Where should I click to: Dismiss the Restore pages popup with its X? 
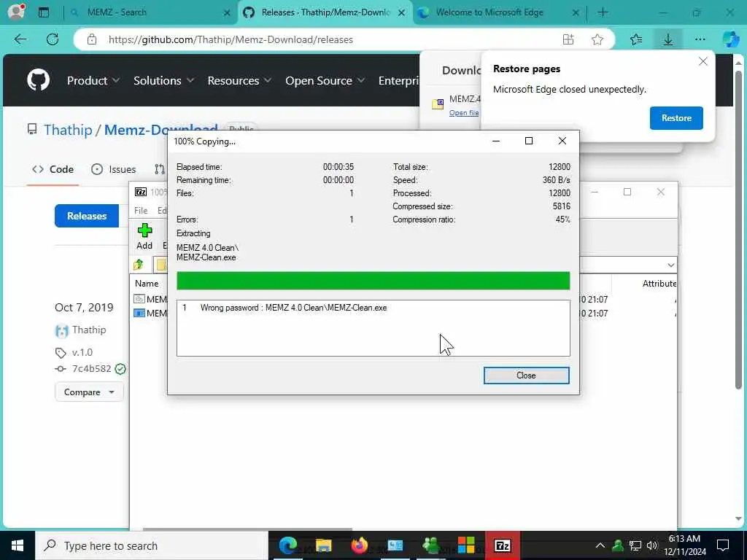[x=703, y=61]
